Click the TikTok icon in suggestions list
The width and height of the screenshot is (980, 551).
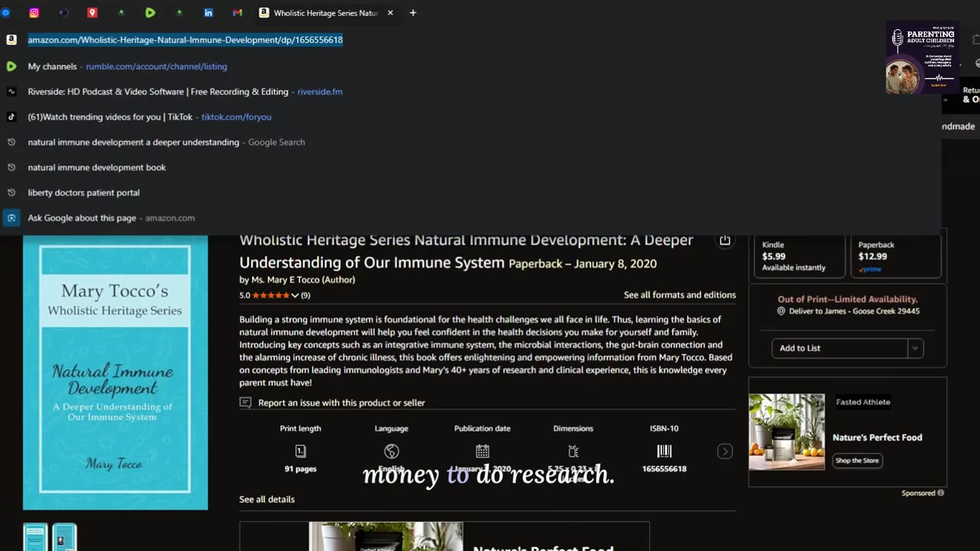tap(11, 117)
